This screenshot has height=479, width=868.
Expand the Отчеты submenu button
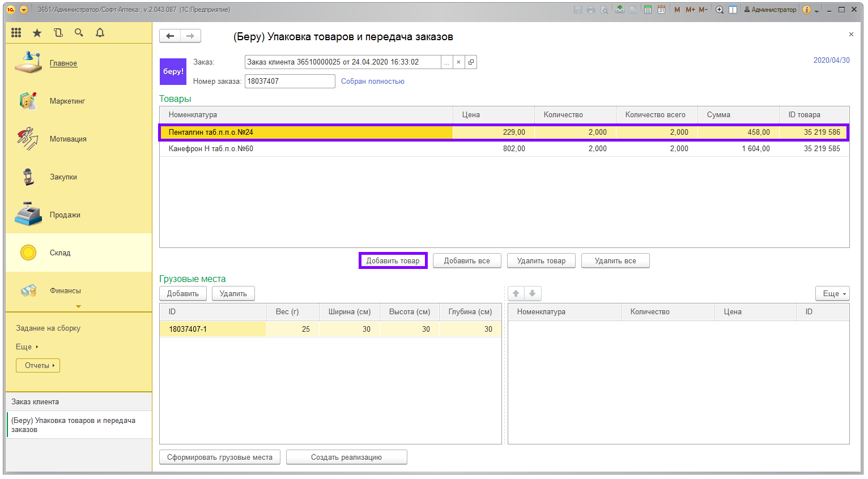[x=38, y=366]
